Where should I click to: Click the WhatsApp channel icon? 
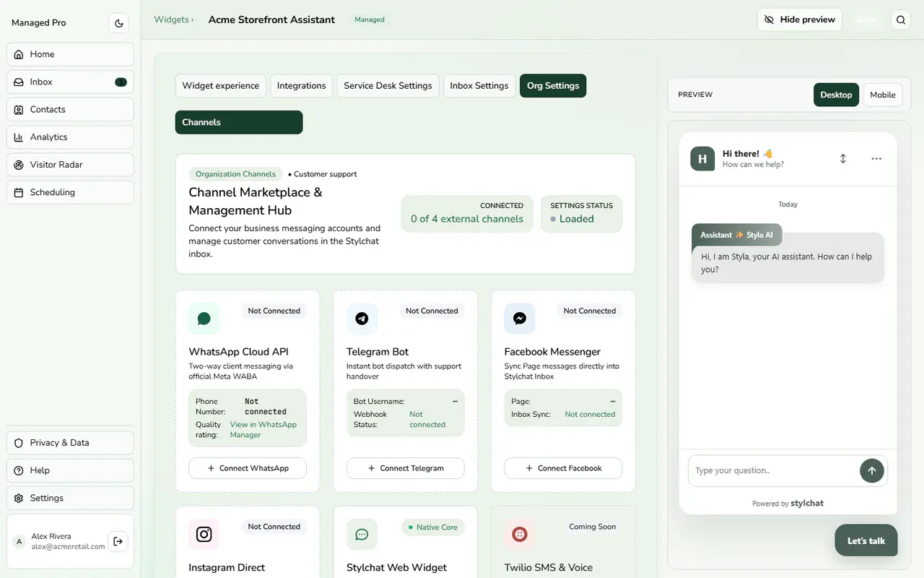(x=204, y=319)
